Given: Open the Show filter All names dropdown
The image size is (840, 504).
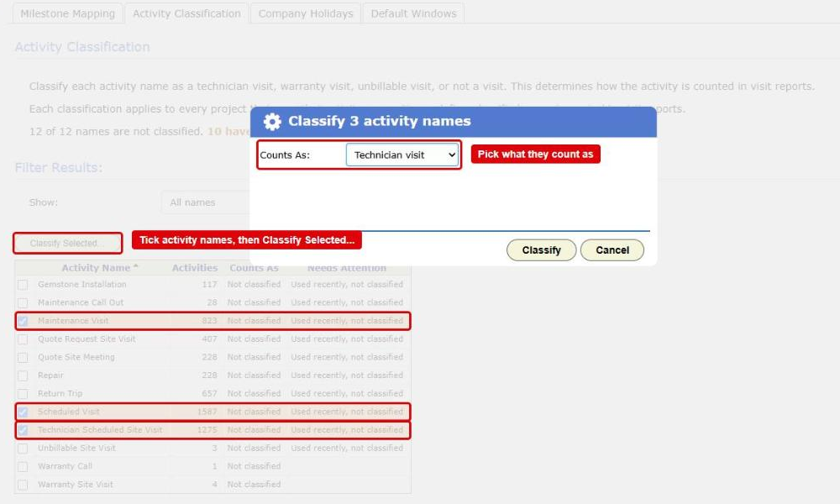Looking at the screenshot, I should pyautogui.click(x=205, y=202).
